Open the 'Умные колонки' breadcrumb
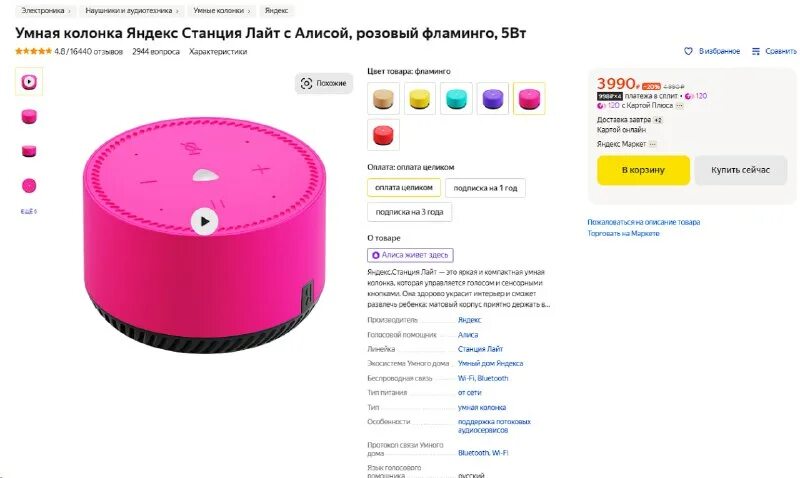Image resolution: width=800 pixels, height=478 pixels. coord(222,11)
